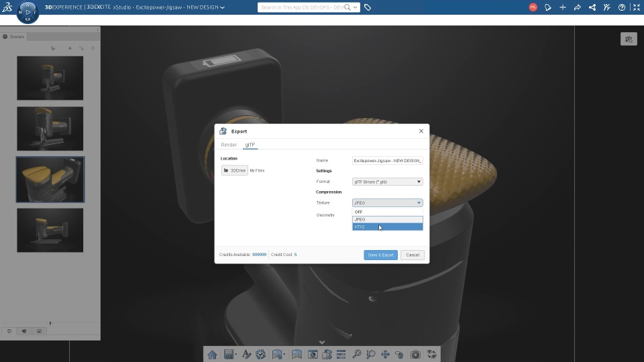Collapse the left Scenes panel with chevron
This screenshot has width=644, height=362.
pyautogui.click(x=98, y=29)
